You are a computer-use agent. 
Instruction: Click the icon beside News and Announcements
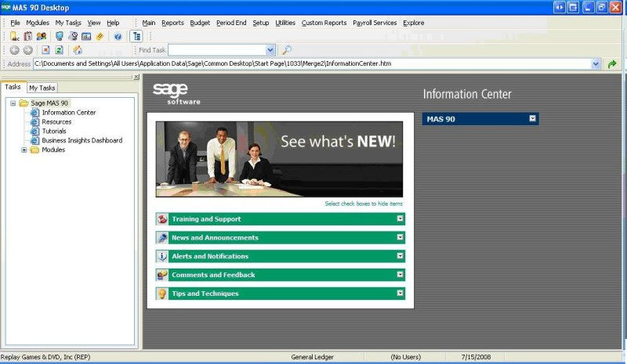point(162,238)
